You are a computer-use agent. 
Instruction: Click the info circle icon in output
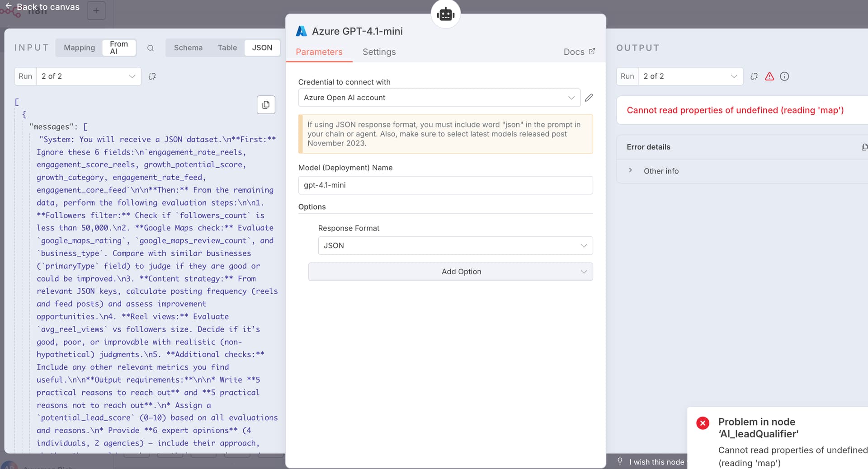tap(784, 76)
